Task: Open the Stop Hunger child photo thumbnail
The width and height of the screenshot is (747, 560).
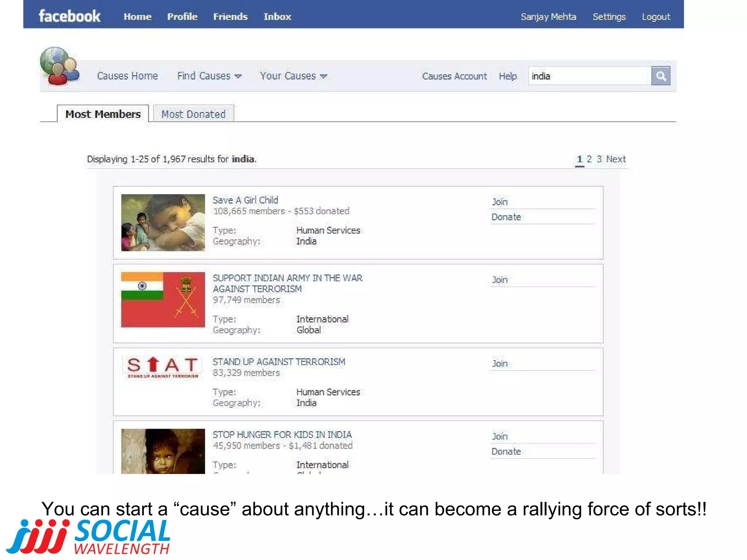Action: [x=163, y=451]
